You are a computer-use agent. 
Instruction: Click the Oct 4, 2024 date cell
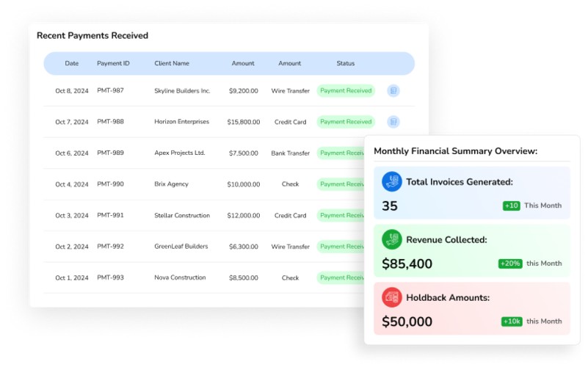[72, 184]
